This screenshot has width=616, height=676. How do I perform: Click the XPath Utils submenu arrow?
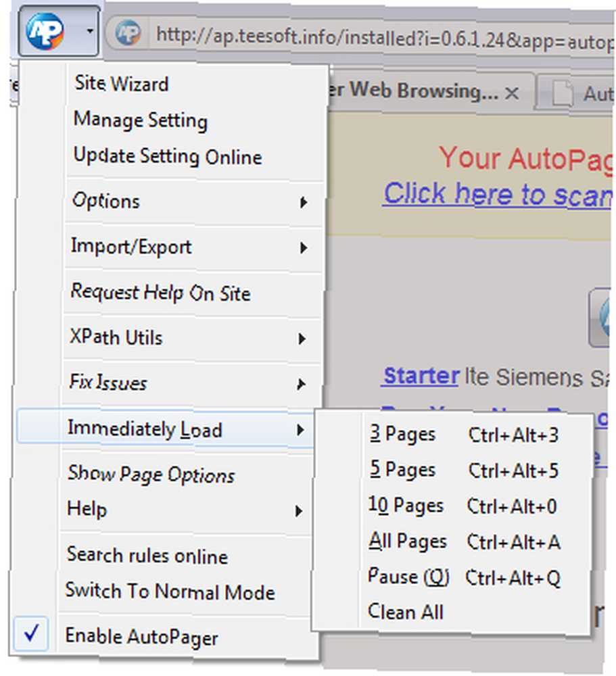302,339
